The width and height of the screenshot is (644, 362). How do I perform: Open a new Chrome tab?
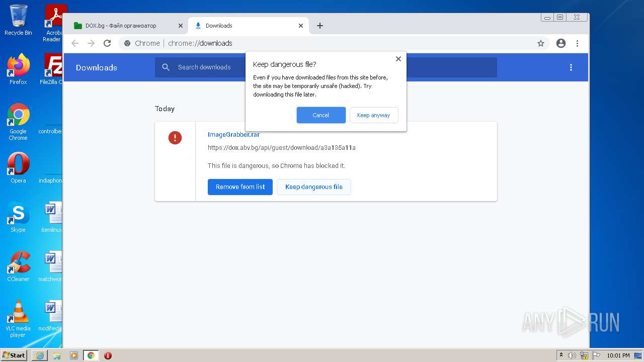tap(320, 26)
